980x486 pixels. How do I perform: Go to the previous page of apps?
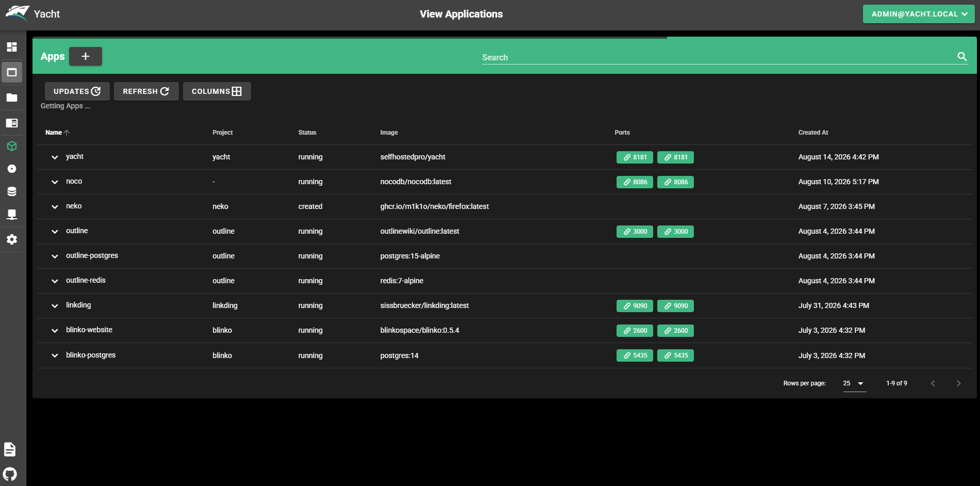933,383
